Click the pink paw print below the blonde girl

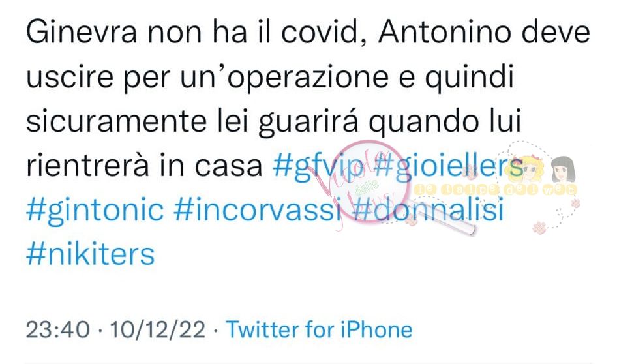click(x=539, y=227)
